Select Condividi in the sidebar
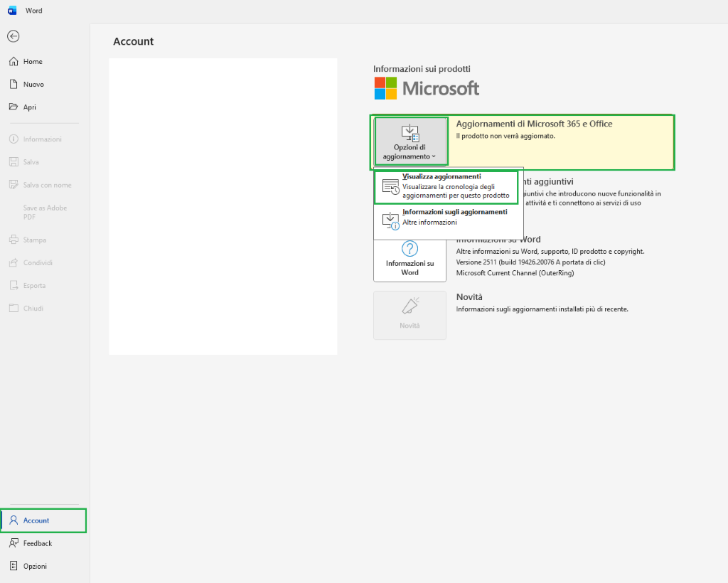728x583 pixels. coord(43,262)
